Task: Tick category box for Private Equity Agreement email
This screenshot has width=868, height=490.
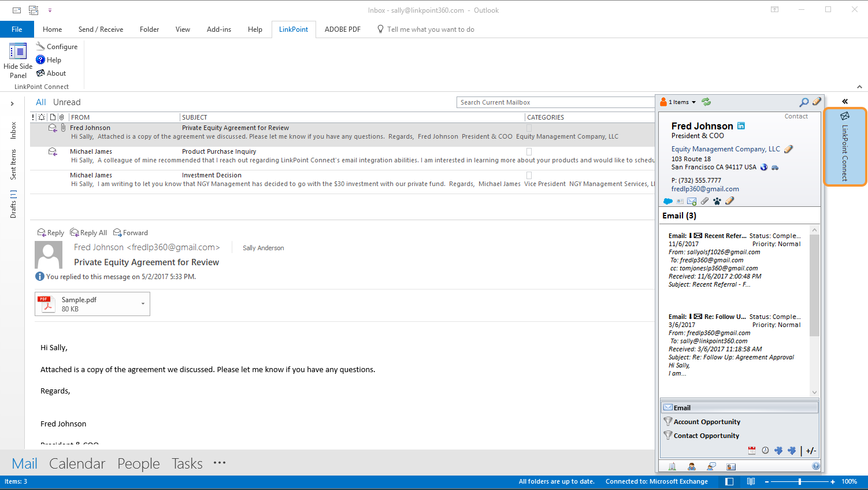Action: coord(529,128)
